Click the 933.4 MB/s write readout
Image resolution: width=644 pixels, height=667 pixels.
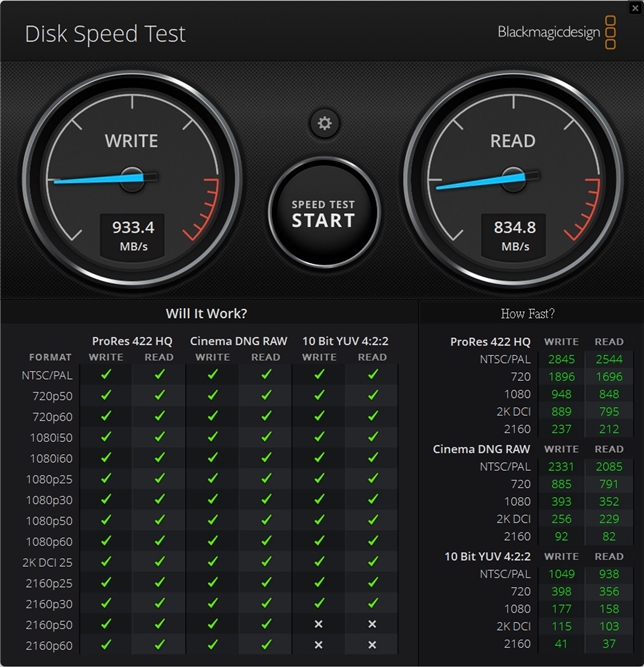pyautogui.click(x=133, y=236)
